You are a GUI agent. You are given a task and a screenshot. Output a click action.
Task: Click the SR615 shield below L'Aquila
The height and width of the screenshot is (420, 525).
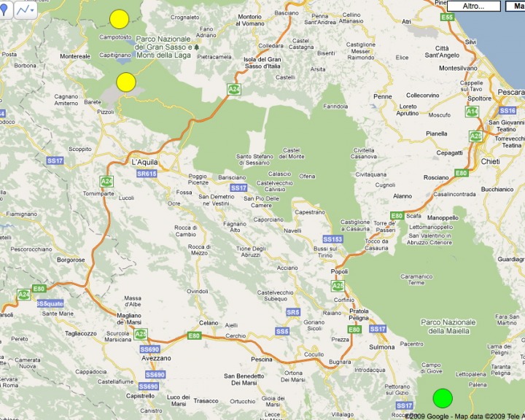click(x=147, y=174)
